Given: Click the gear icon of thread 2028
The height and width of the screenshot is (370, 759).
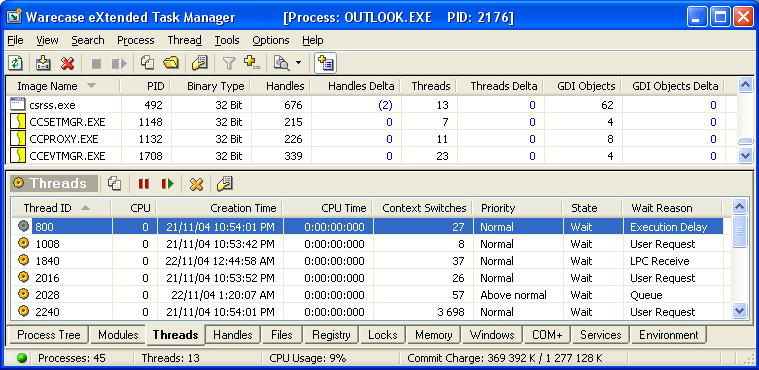Looking at the screenshot, I should 23,294.
